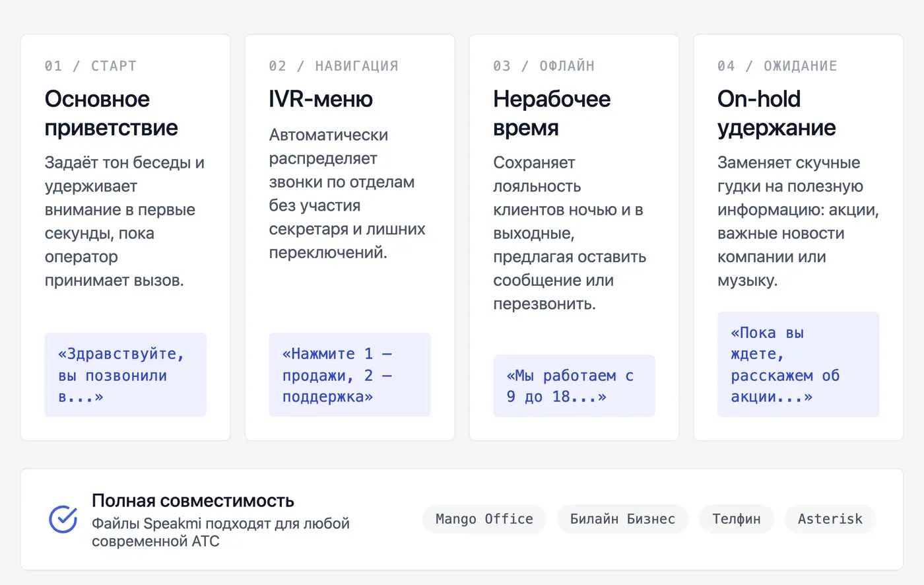Select the Билайн Бизнес tag
924x585 pixels.
click(x=622, y=519)
